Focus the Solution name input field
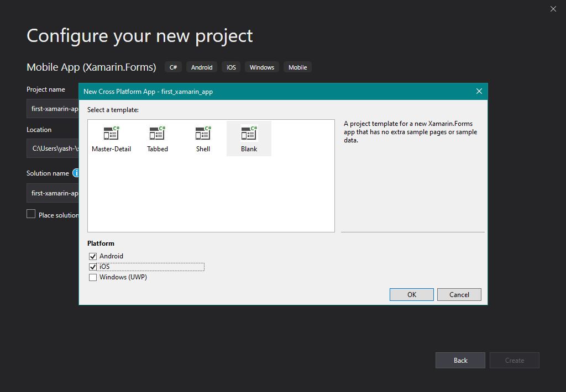The width and height of the screenshot is (566, 392). click(53, 193)
